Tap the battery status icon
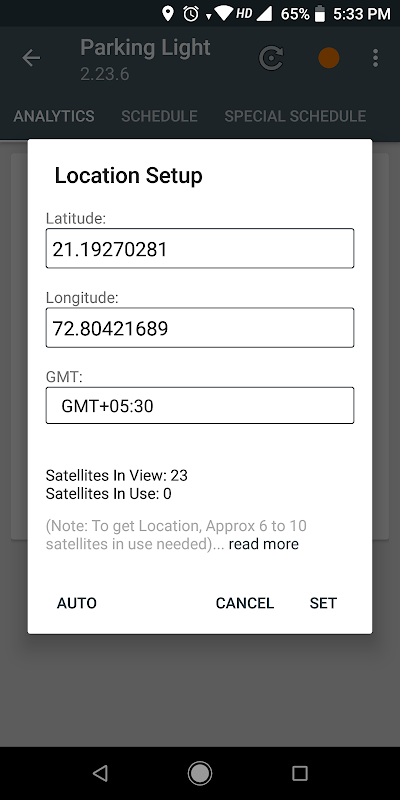Image resolution: width=400 pixels, height=800 pixels. pyautogui.click(x=320, y=14)
